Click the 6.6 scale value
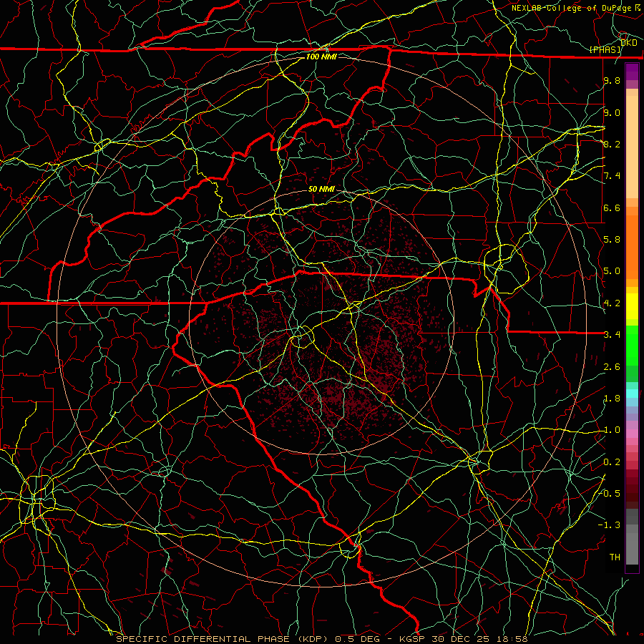The height and width of the screenshot is (644, 644). coord(612,208)
